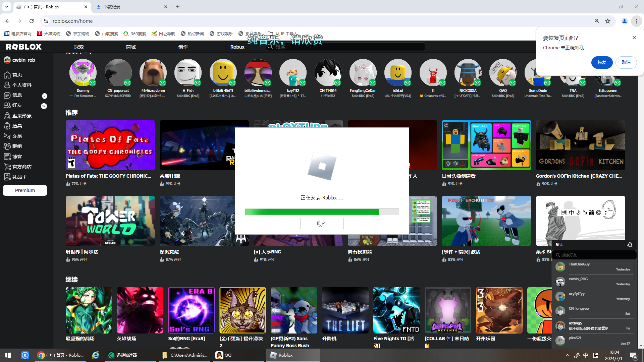The height and width of the screenshot is (362, 644).
Task: Open 博客 blog icon in sidebar
Action: [x=7, y=157]
